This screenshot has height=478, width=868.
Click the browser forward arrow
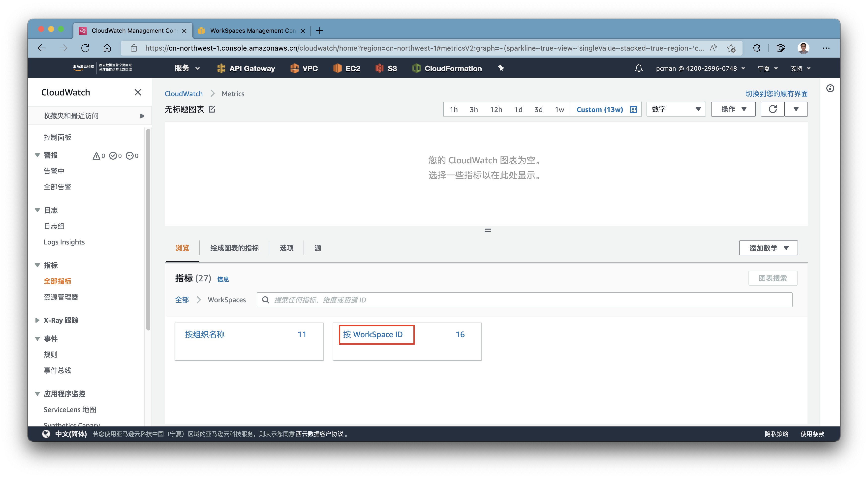(63, 48)
